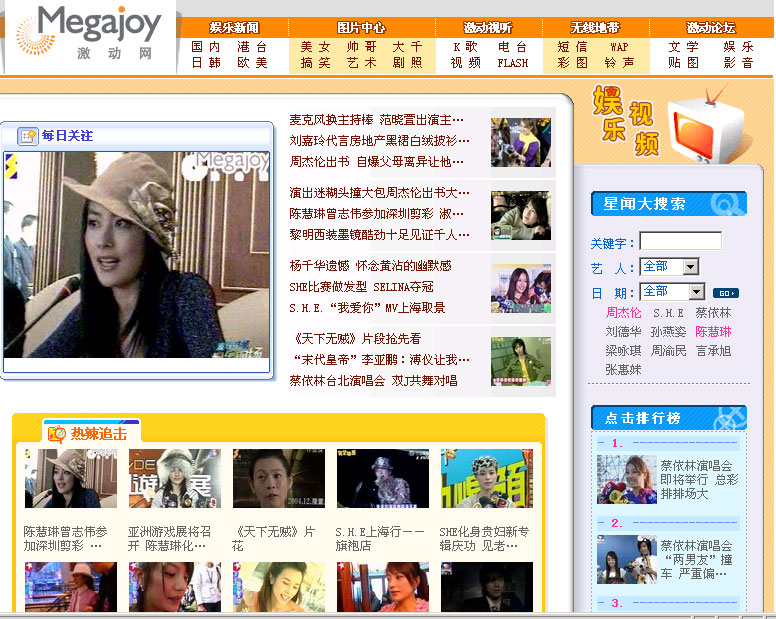Viewport: 776px width, 619px height.
Task: Click the GO search button
Action: [x=726, y=293]
